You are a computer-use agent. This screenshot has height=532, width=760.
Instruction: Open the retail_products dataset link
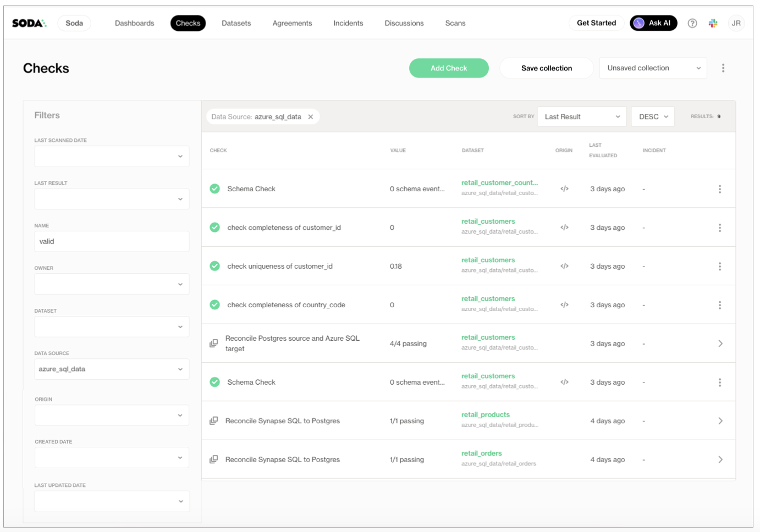[485, 415]
